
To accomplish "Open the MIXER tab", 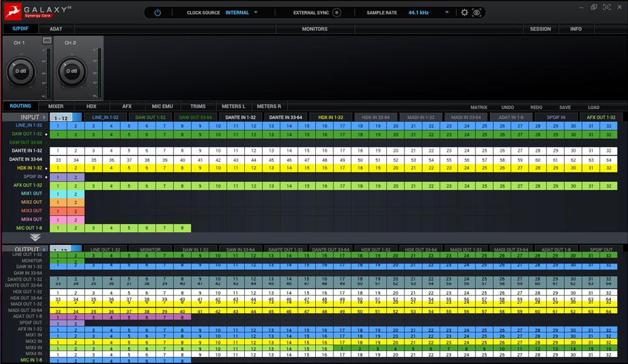I will 56,107.
